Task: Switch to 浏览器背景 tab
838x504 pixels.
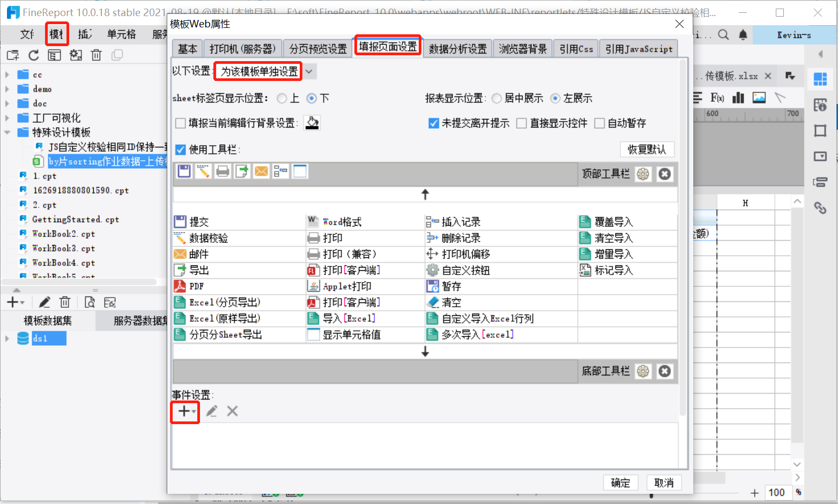Action: pyautogui.click(x=523, y=49)
